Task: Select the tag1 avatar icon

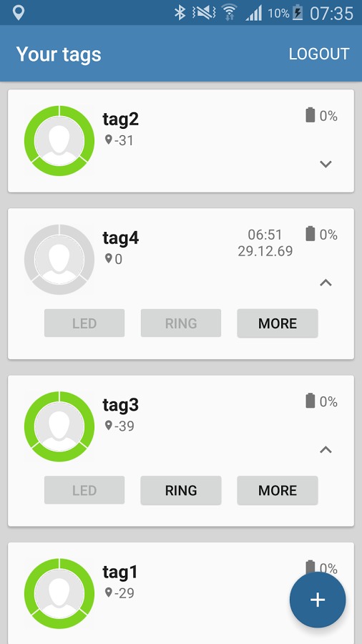Action: click(x=59, y=593)
